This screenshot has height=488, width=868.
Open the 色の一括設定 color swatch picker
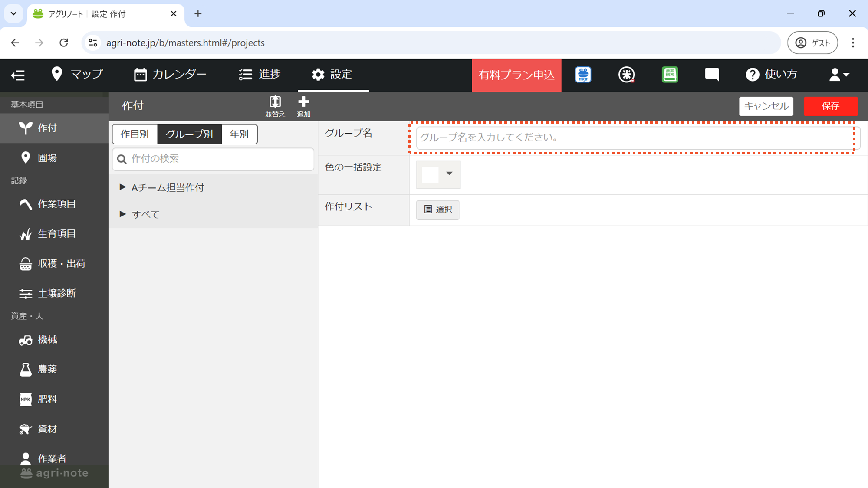(438, 174)
